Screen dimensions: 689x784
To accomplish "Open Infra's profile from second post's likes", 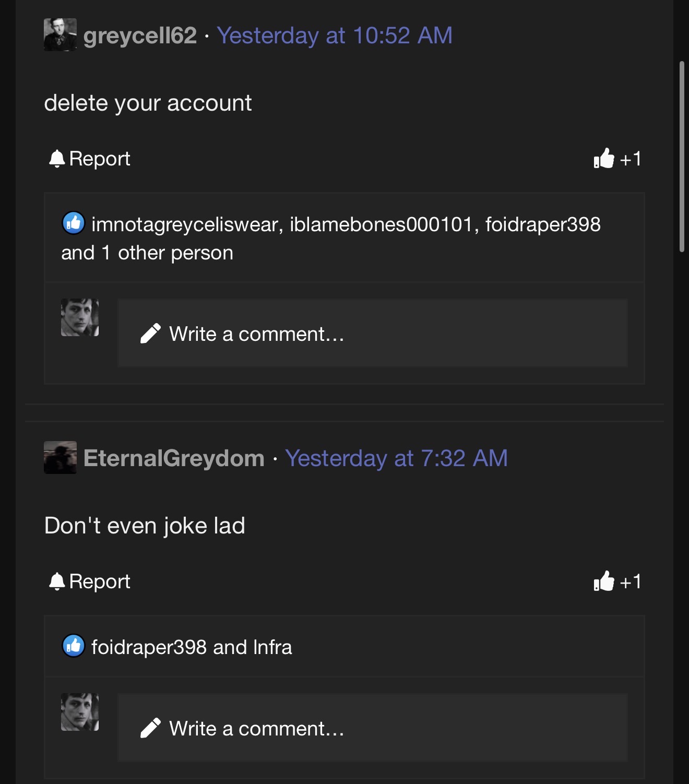I will tap(272, 647).
